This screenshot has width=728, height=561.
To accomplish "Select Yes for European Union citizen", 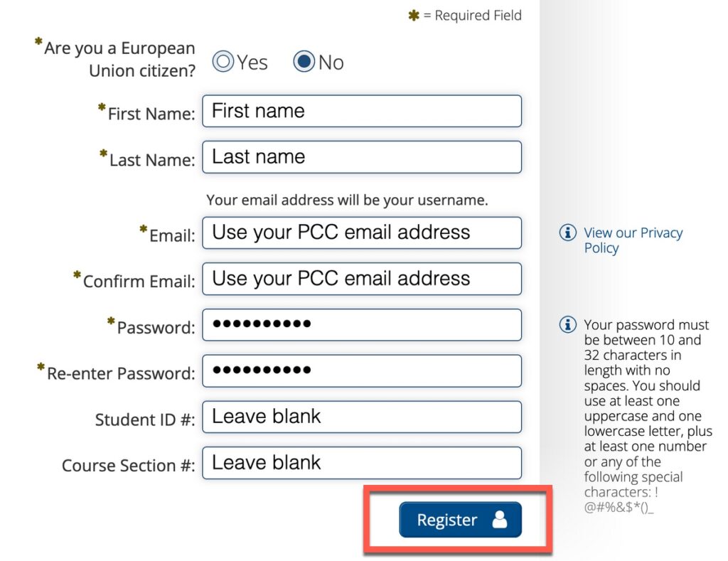I will 223,62.
